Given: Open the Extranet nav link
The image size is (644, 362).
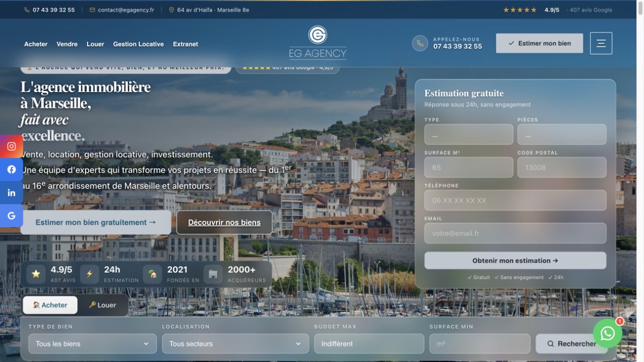Looking at the screenshot, I should [x=185, y=44].
